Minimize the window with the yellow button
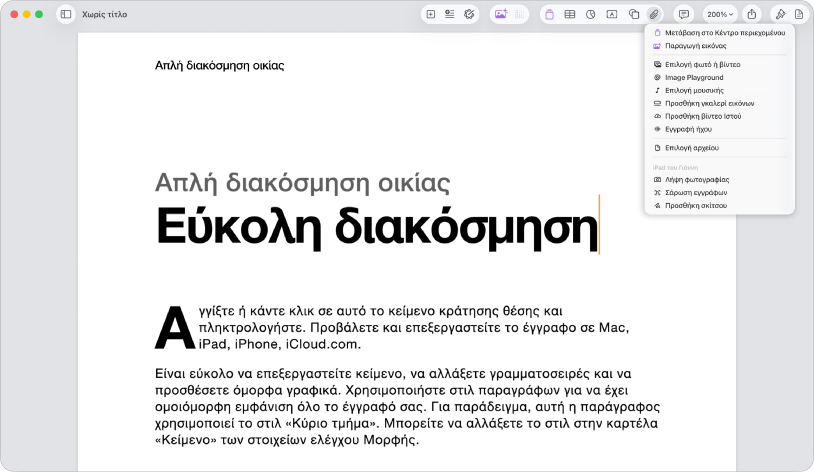 pyautogui.click(x=26, y=15)
